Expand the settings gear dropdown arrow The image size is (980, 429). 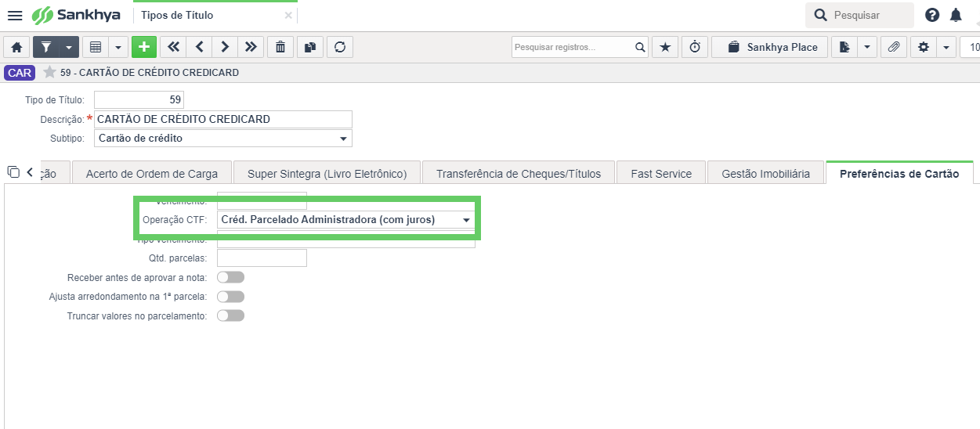(947, 47)
